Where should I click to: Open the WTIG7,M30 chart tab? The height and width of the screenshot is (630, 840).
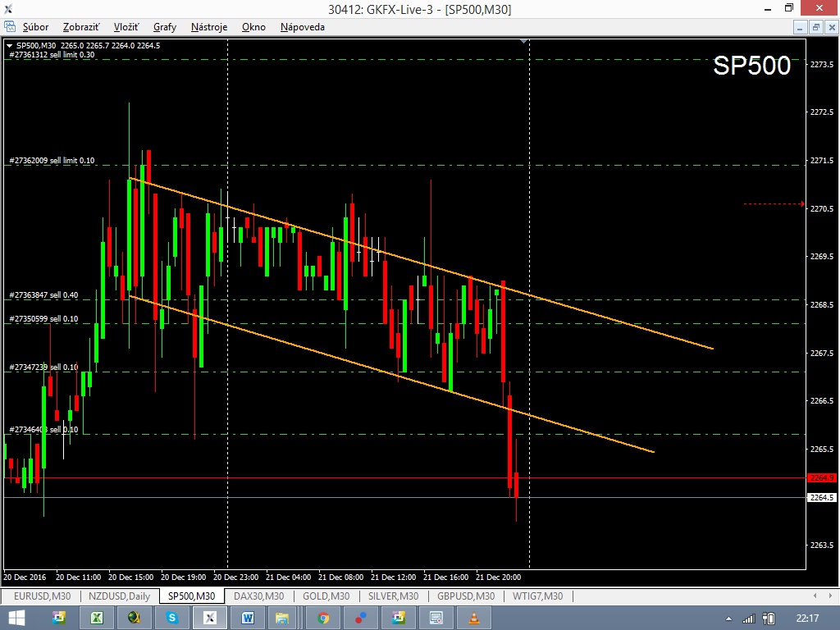tap(537, 596)
